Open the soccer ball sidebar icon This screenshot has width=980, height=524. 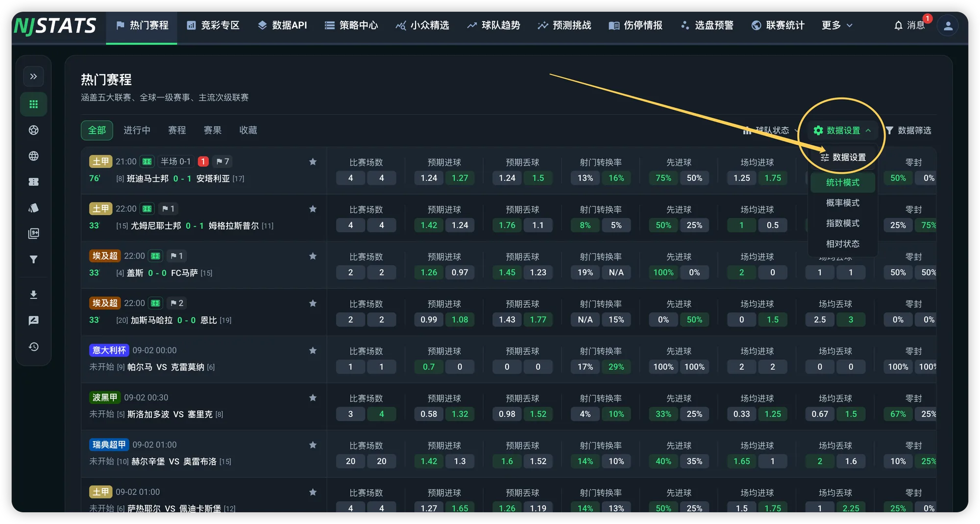pyautogui.click(x=33, y=130)
